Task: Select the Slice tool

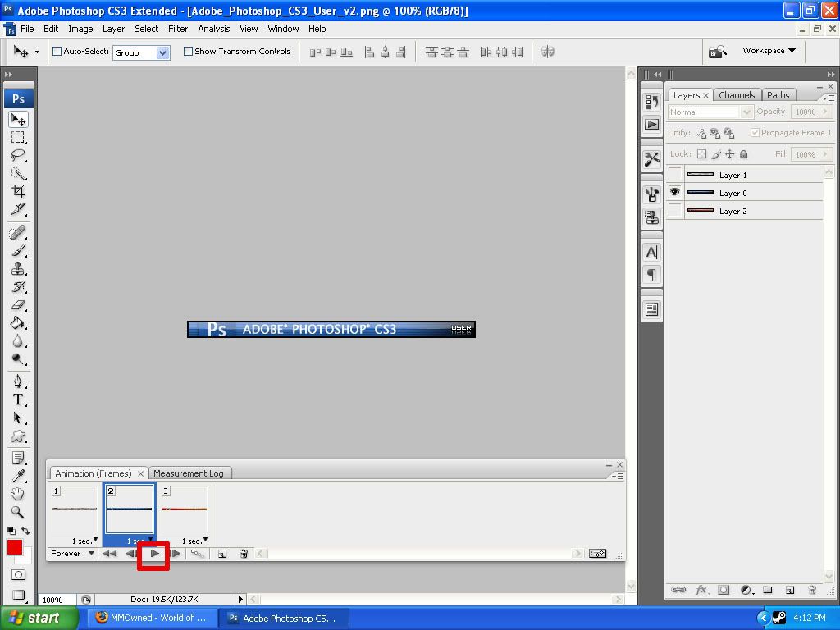Action: point(18,209)
